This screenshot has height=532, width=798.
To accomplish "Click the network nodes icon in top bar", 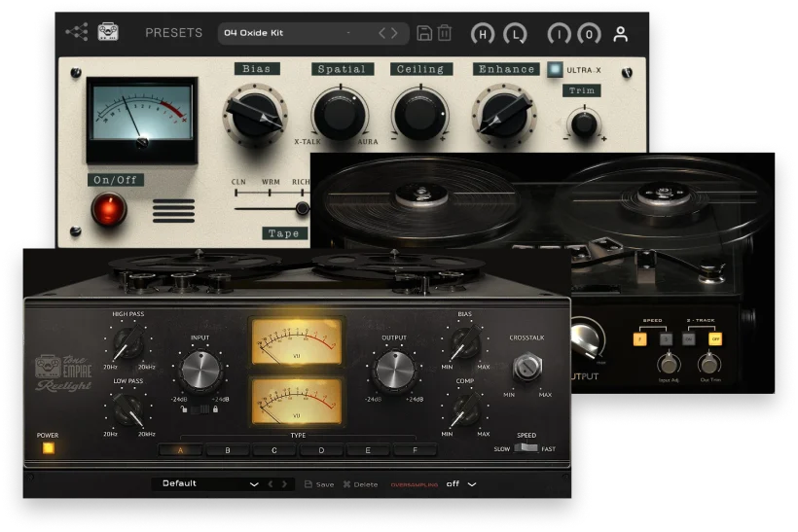I will point(77,32).
